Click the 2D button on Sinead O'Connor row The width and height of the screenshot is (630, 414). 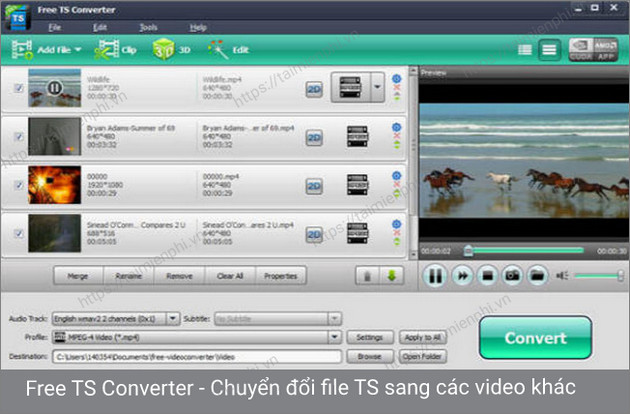(314, 234)
